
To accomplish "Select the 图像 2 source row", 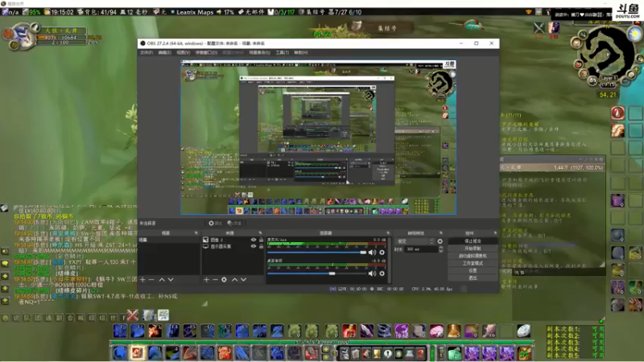I will [233, 240].
